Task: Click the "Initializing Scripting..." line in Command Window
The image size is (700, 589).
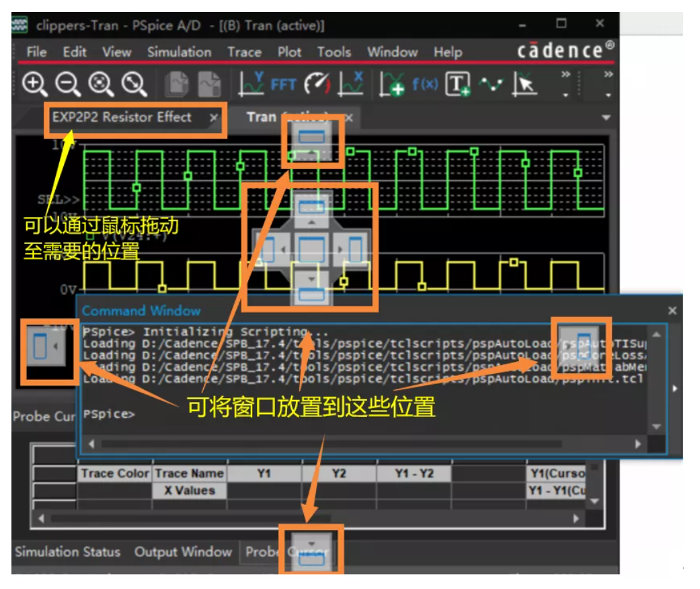Action: pos(206,331)
